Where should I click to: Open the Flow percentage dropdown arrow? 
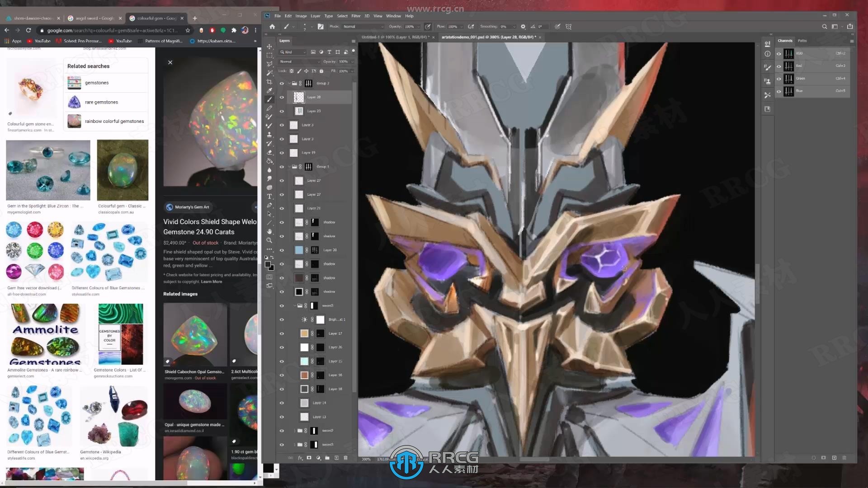pos(462,27)
